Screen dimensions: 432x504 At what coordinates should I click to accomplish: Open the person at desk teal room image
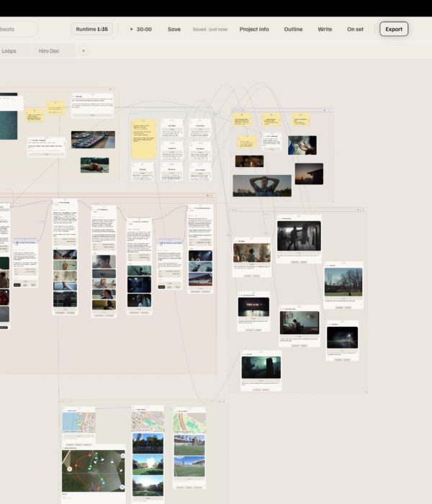(x=300, y=323)
